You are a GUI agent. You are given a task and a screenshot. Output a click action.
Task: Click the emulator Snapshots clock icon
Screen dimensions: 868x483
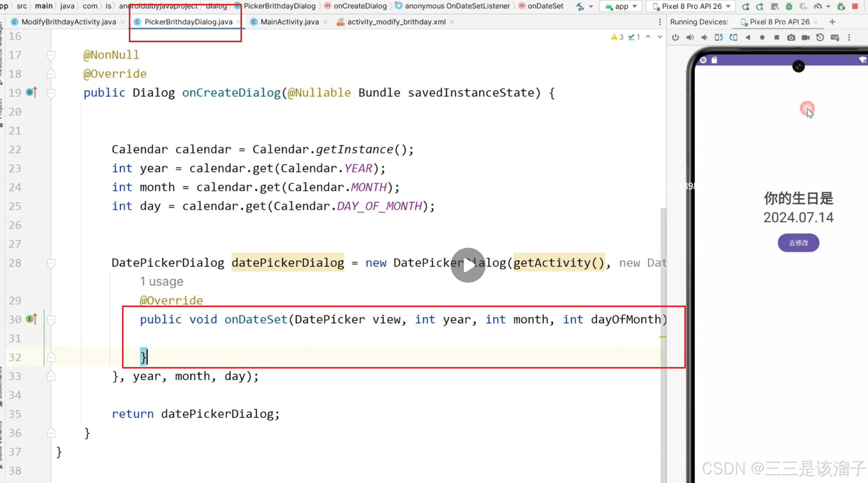tap(820, 37)
